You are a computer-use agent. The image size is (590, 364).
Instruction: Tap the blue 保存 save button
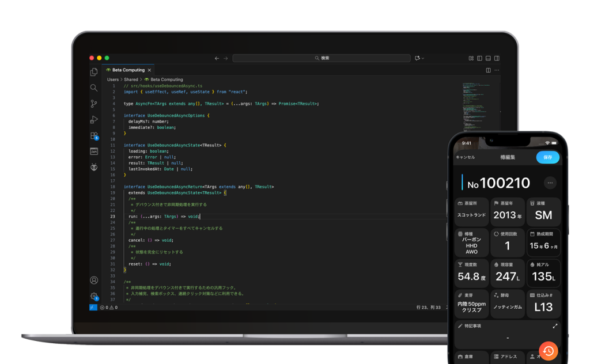547,157
